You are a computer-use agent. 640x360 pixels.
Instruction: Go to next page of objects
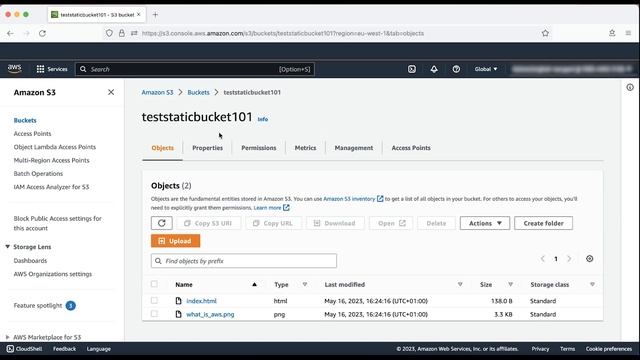point(569,259)
